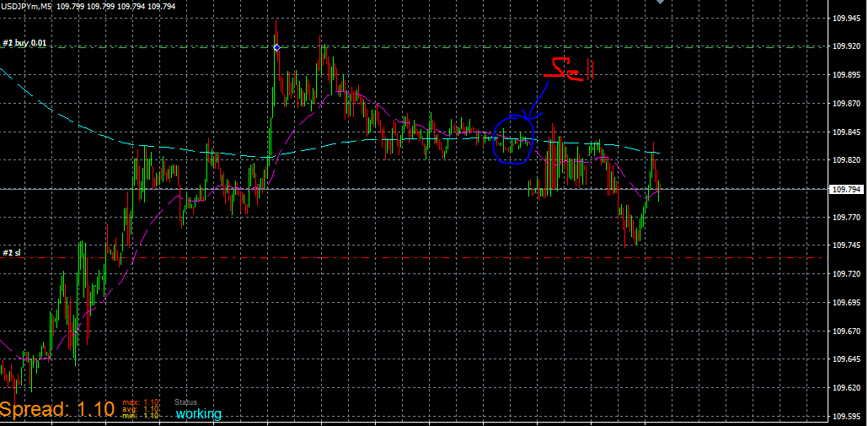Select the '#2 buy 0.01' order label
Viewport: 868px width, 426px height.
[x=24, y=43]
